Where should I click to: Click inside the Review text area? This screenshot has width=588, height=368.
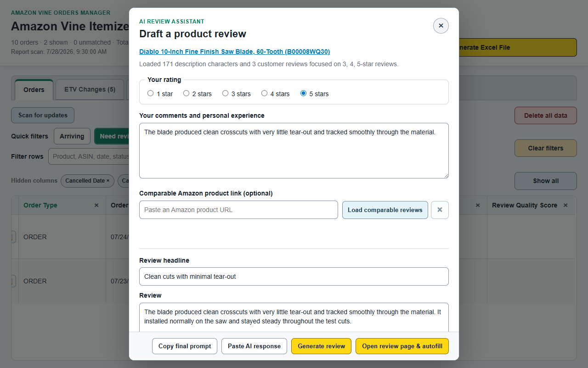[294, 317]
